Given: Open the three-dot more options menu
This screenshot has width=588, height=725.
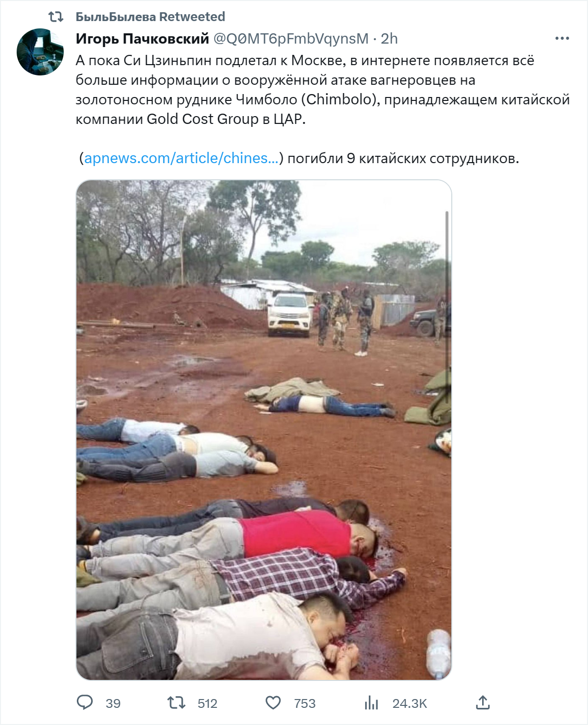Looking at the screenshot, I should [562, 38].
